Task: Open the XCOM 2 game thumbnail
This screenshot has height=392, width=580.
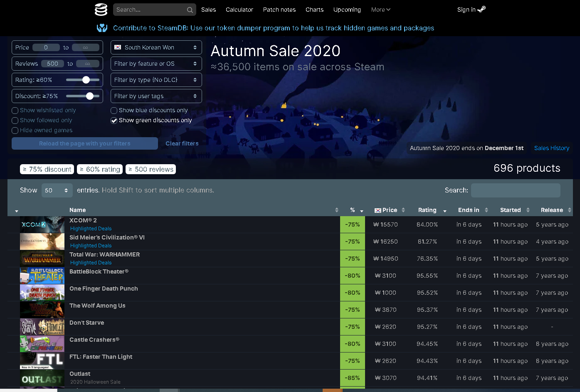Action: (x=42, y=224)
